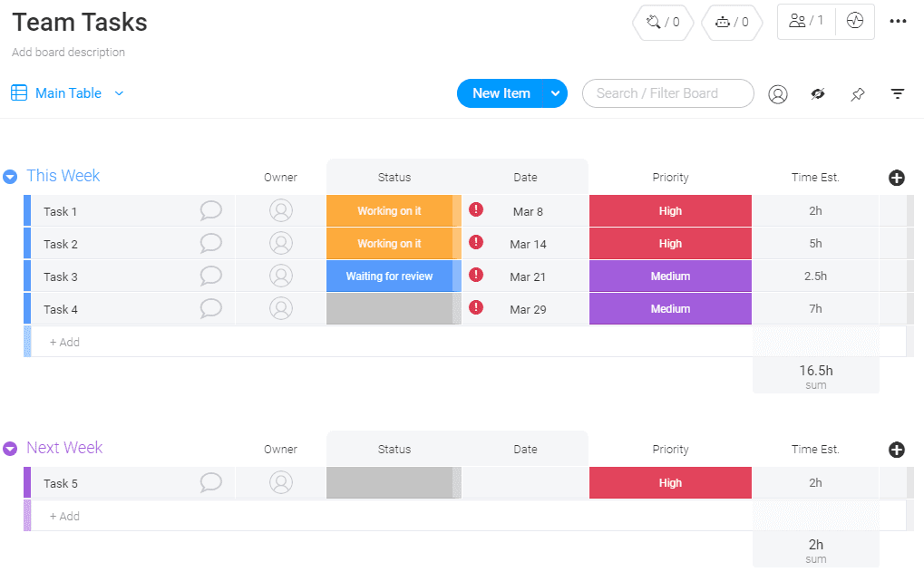Collapse the Next Week group

(x=10, y=449)
